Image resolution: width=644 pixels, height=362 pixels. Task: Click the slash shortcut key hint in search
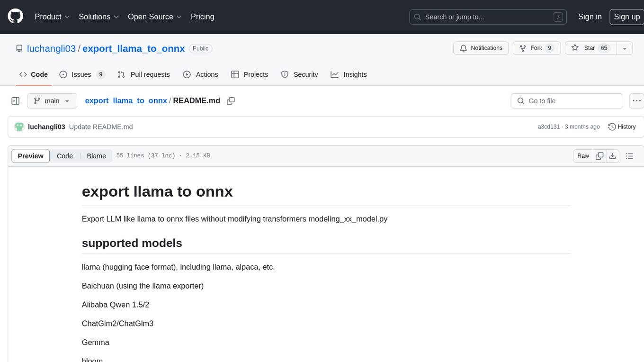(558, 17)
